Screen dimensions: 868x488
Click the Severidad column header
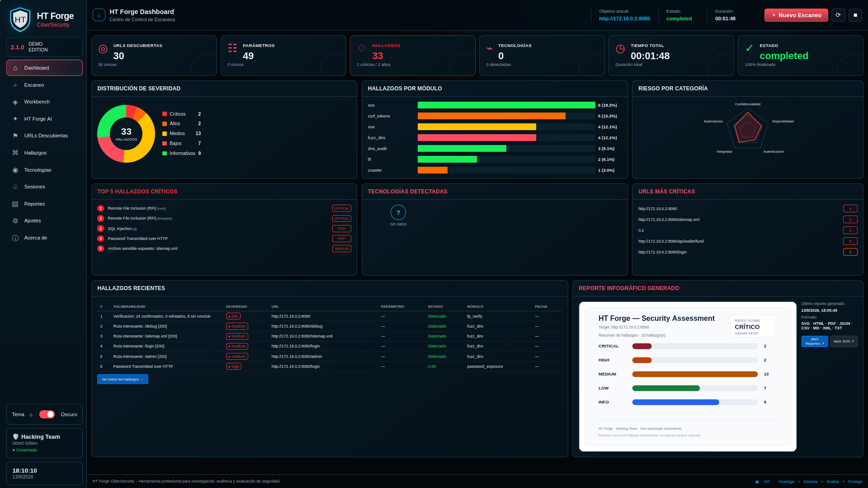pyautogui.click(x=236, y=307)
